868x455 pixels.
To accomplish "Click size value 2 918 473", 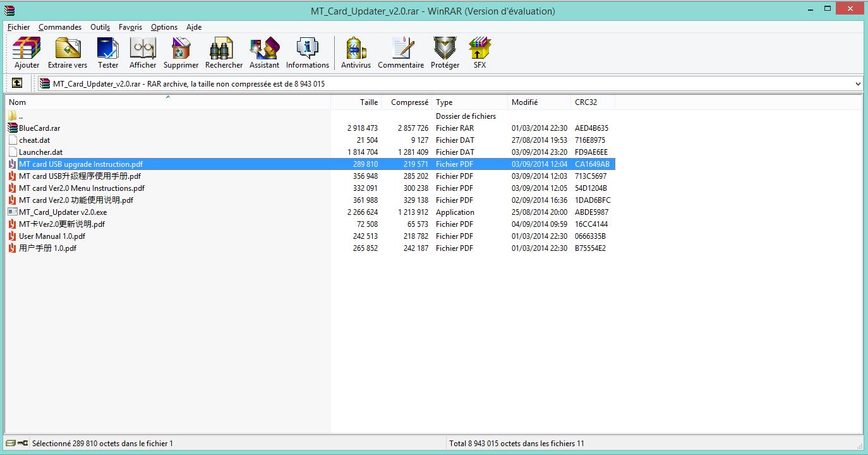I will point(363,128).
